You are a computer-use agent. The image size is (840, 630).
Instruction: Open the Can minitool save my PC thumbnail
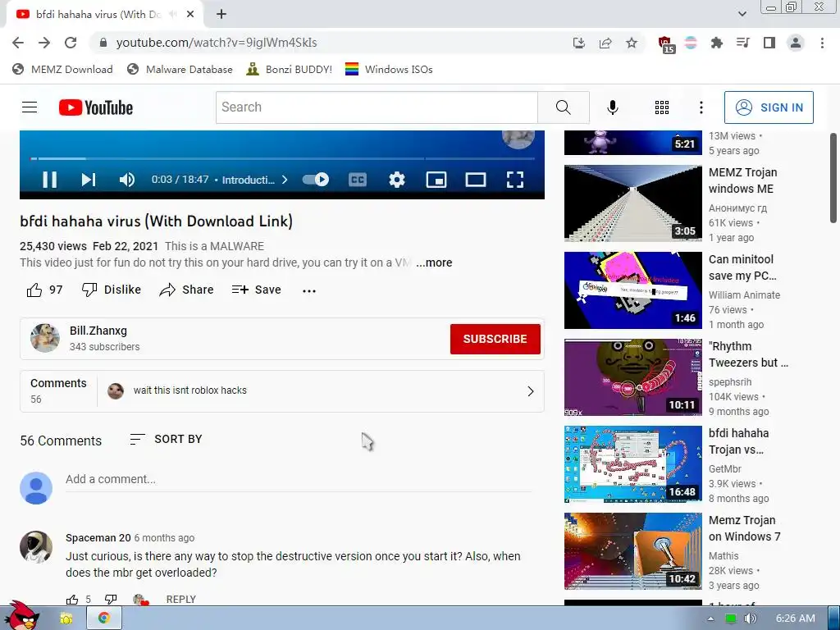coord(632,290)
